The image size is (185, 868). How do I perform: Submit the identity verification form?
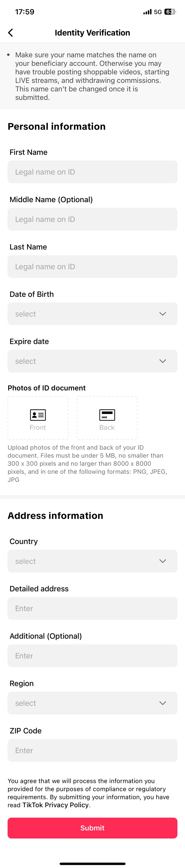tap(92, 828)
